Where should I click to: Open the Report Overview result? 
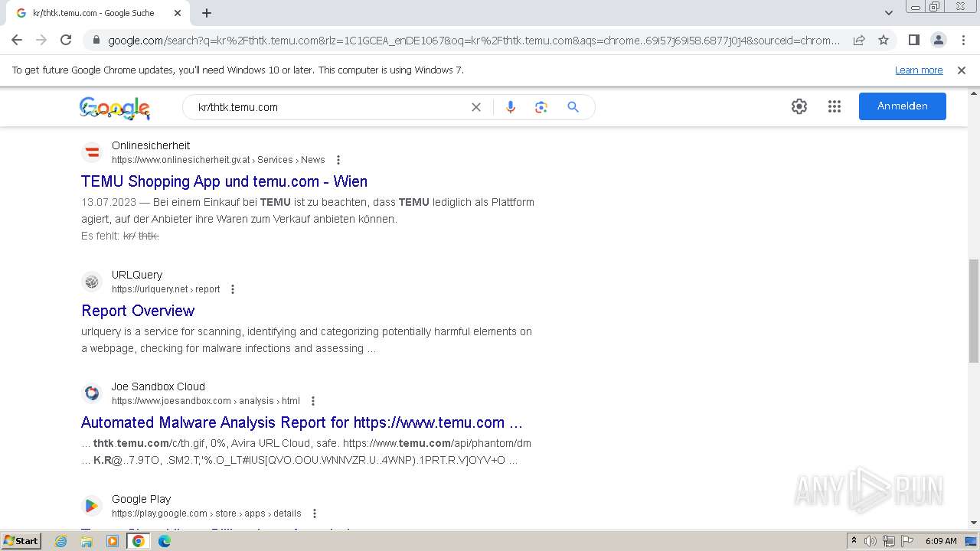138,311
